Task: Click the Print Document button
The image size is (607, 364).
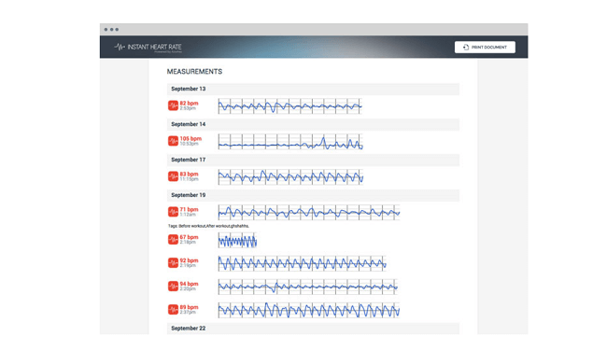Action: [485, 48]
